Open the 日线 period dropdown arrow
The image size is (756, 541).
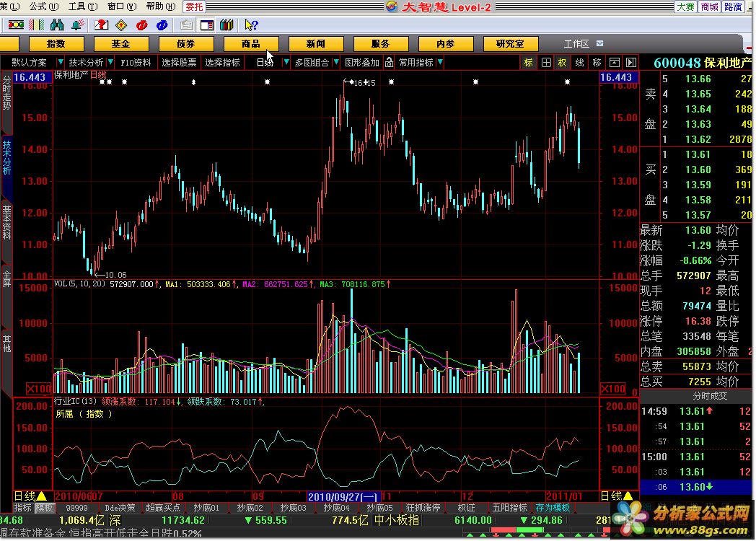click(286, 62)
